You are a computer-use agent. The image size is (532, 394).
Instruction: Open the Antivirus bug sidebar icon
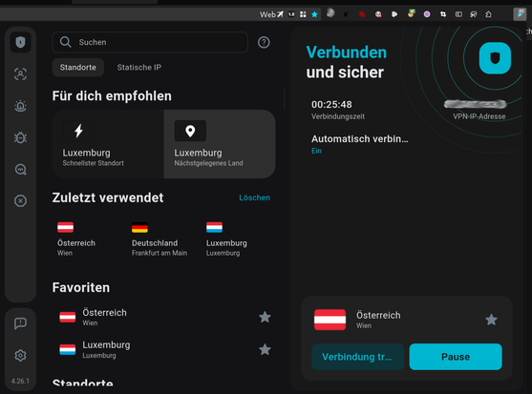pyautogui.click(x=20, y=137)
